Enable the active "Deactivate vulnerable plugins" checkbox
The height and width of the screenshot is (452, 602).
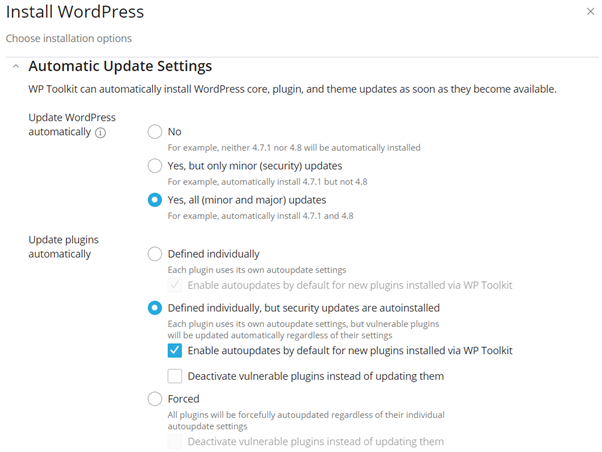[x=175, y=377]
